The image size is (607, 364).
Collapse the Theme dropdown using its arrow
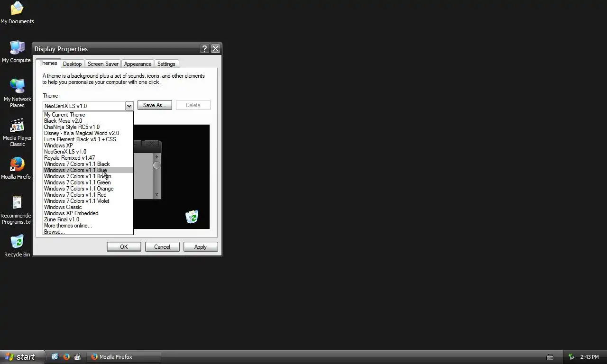click(x=129, y=106)
